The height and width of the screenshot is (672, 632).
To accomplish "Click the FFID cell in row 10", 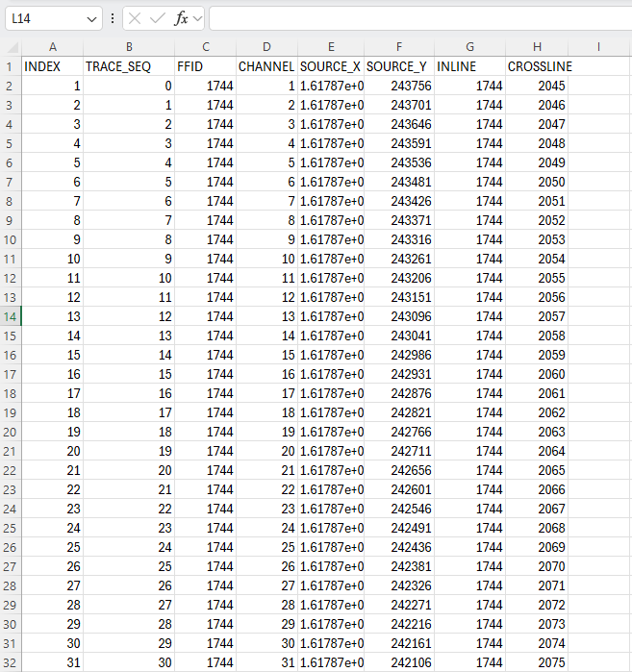I will (x=206, y=239).
